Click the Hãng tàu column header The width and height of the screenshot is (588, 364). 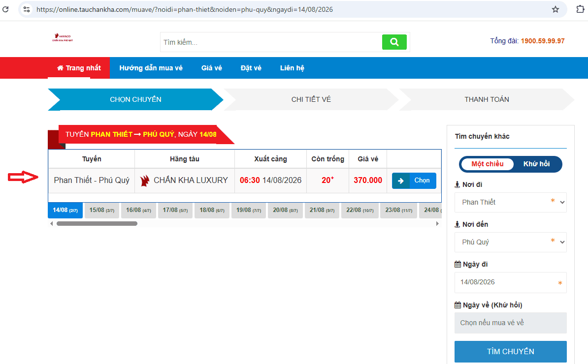185,159
